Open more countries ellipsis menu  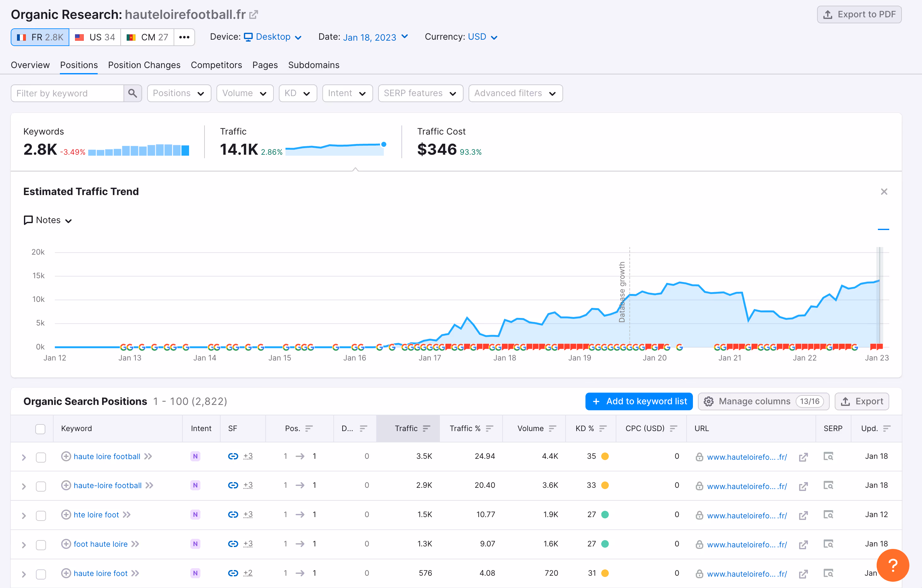point(184,37)
